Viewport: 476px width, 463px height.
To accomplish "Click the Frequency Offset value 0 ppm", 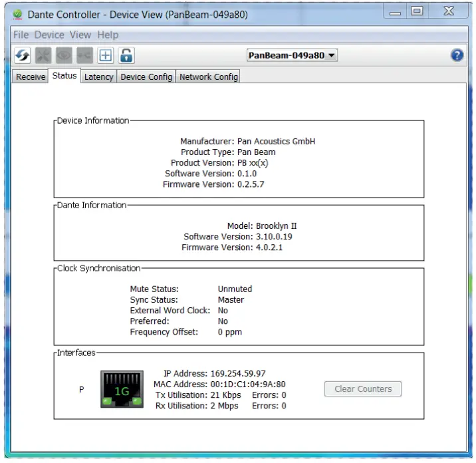I will [x=230, y=332].
